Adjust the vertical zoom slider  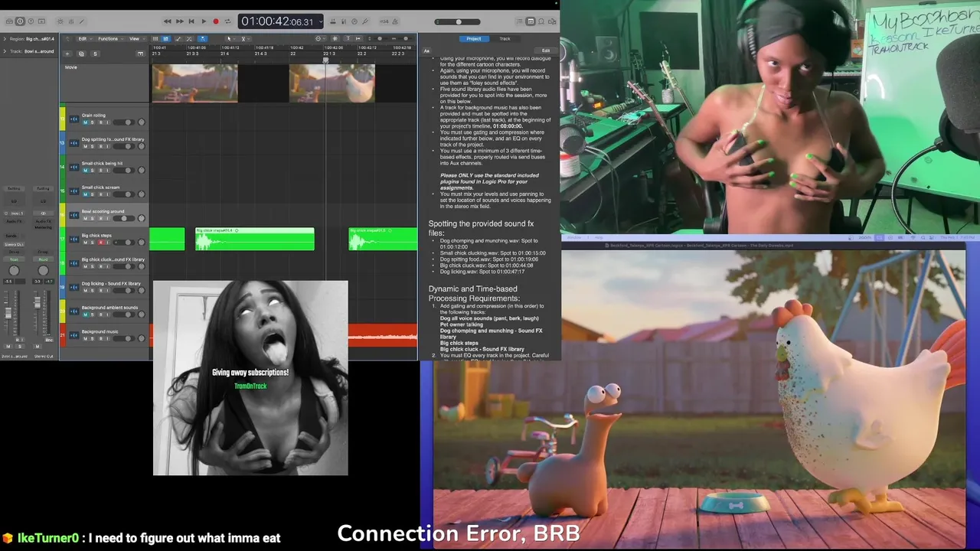[x=378, y=39]
